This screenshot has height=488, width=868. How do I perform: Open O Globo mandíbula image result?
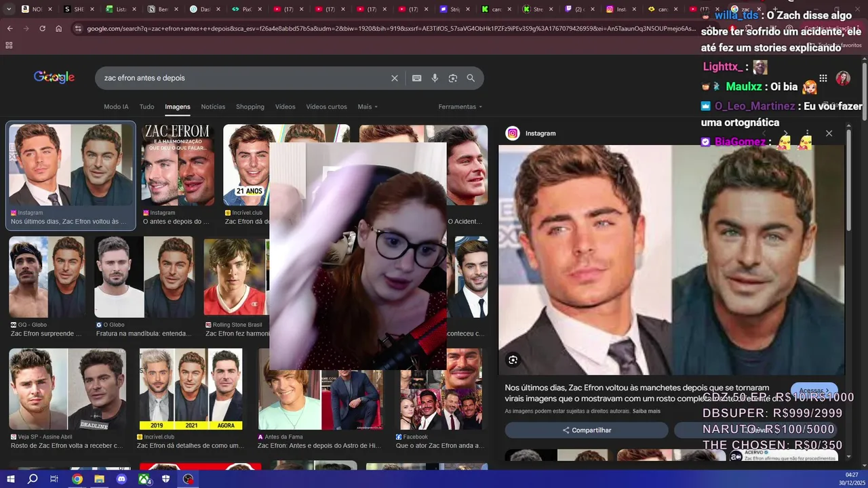(x=144, y=277)
